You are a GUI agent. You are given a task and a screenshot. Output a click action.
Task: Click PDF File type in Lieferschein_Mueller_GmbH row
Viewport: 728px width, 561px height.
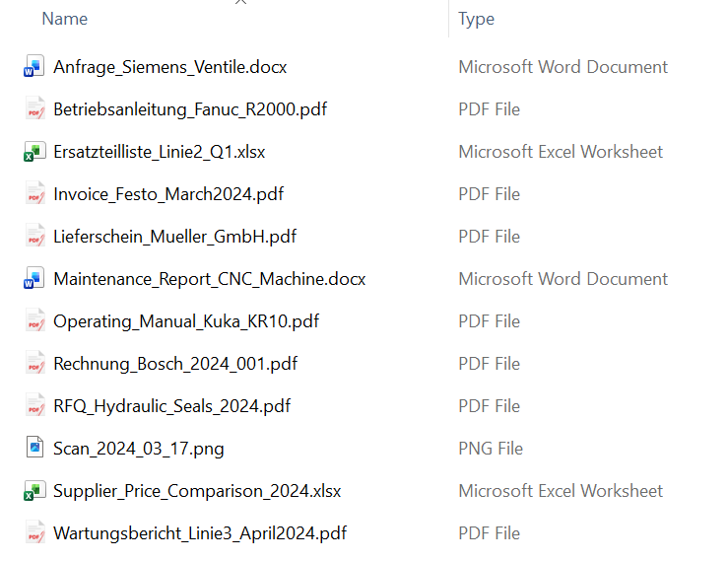tap(489, 237)
